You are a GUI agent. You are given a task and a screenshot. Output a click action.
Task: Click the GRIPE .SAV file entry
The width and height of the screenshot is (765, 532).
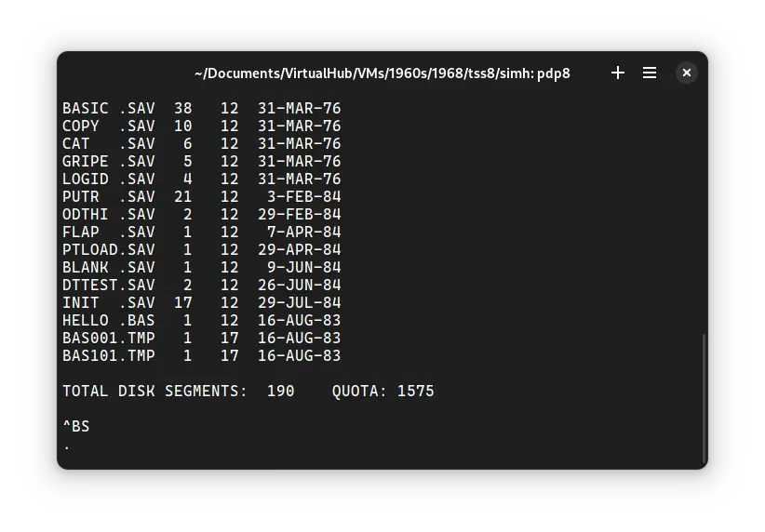(x=109, y=161)
